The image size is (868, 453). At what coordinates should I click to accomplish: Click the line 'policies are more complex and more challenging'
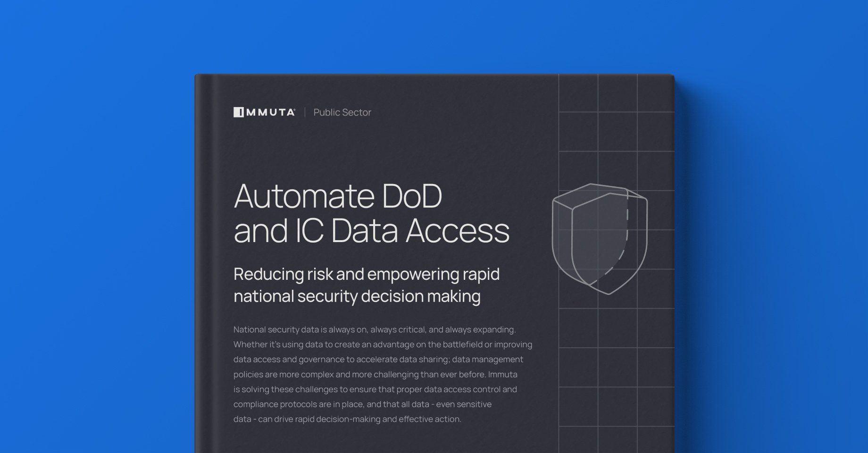[376, 375]
